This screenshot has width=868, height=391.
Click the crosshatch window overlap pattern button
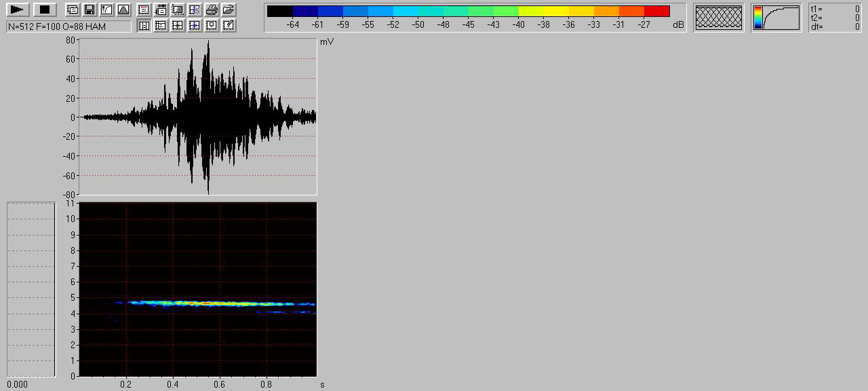(719, 17)
